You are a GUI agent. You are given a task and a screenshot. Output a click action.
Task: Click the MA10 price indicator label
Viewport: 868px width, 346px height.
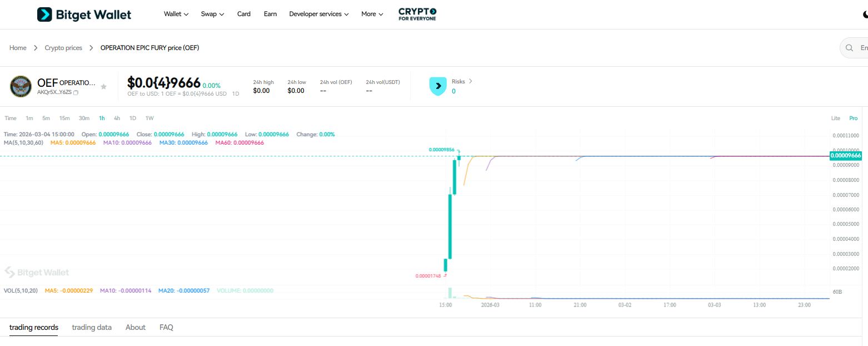tap(128, 143)
